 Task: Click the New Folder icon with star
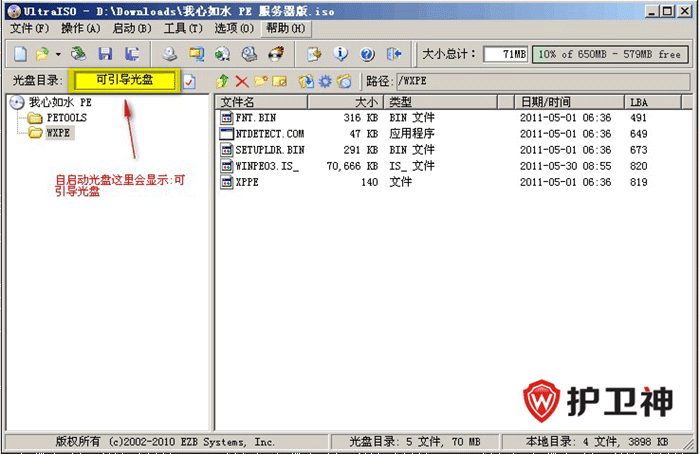coord(261,81)
